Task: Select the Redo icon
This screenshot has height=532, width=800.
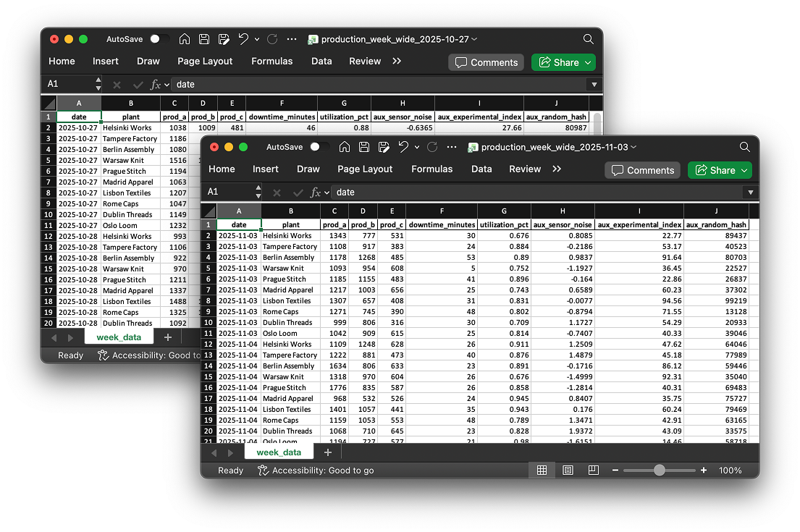Action: click(x=431, y=146)
